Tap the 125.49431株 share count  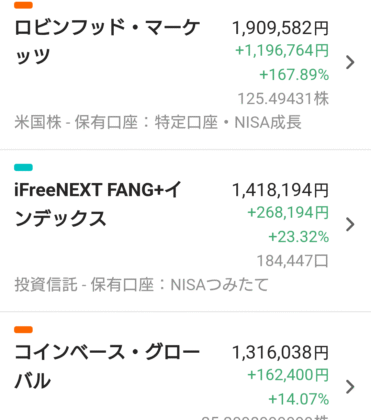pyautogui.click(x=283, y=99)
